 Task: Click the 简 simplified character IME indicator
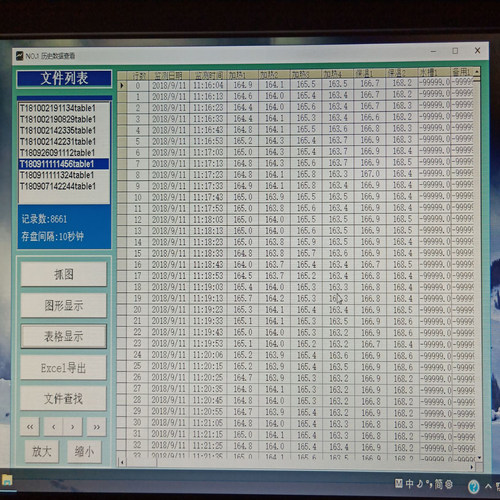(439, 484)
